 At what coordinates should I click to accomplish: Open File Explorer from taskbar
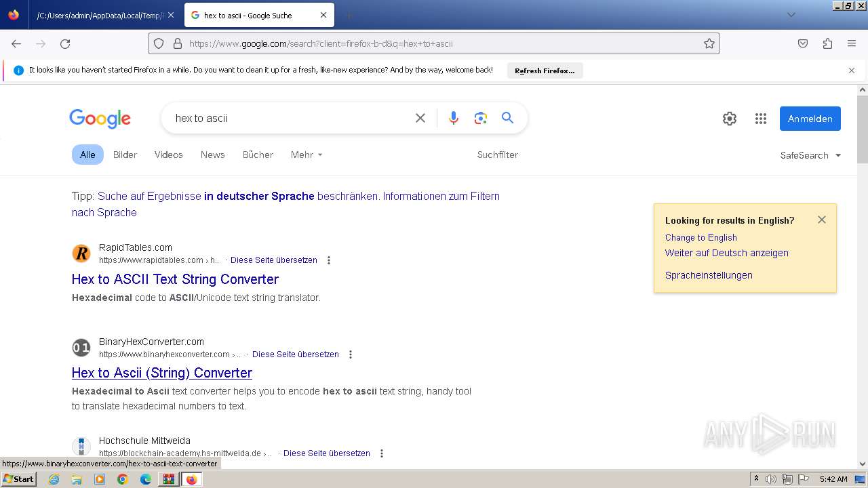pyautogui.click(x=77, y=479)
